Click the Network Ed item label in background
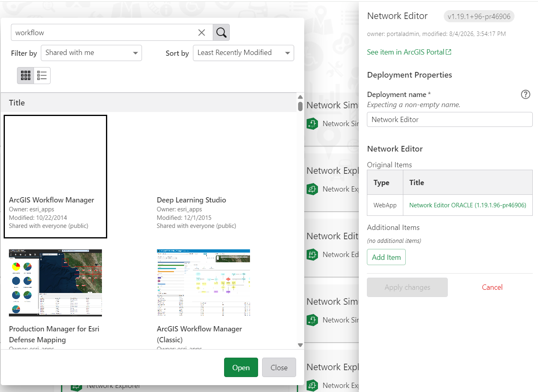This screenshot has height=392, width=538. pos(341,255)
